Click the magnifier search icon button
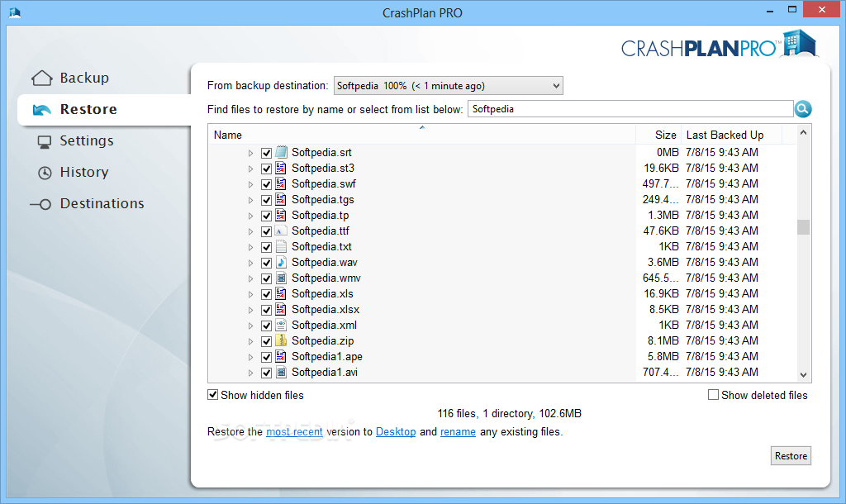Image resolution: width=846 pixels, height=504 pixels. pyautogui.click(x=803, y=109)
